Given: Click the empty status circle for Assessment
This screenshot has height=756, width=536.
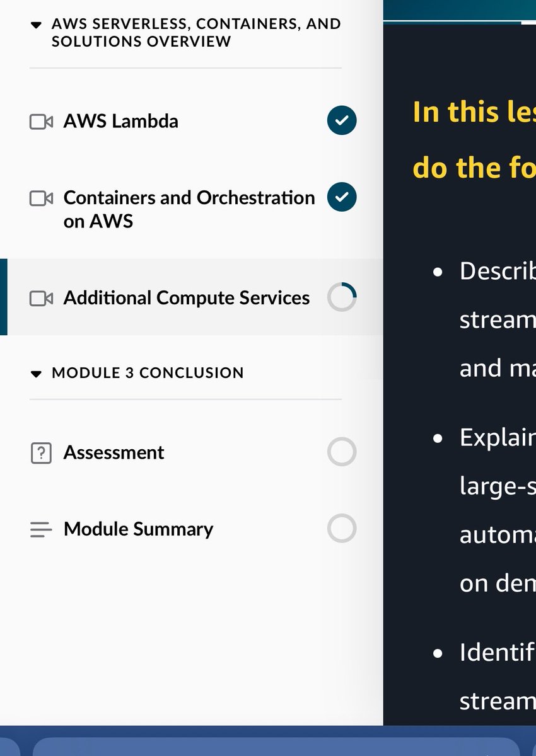Looking at the screenshot, I should coord(342,452).
